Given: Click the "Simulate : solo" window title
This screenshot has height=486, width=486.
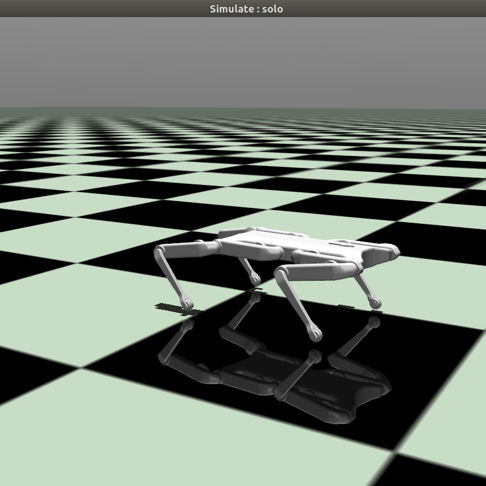Looking at the screenshot, I should (246, 9).
